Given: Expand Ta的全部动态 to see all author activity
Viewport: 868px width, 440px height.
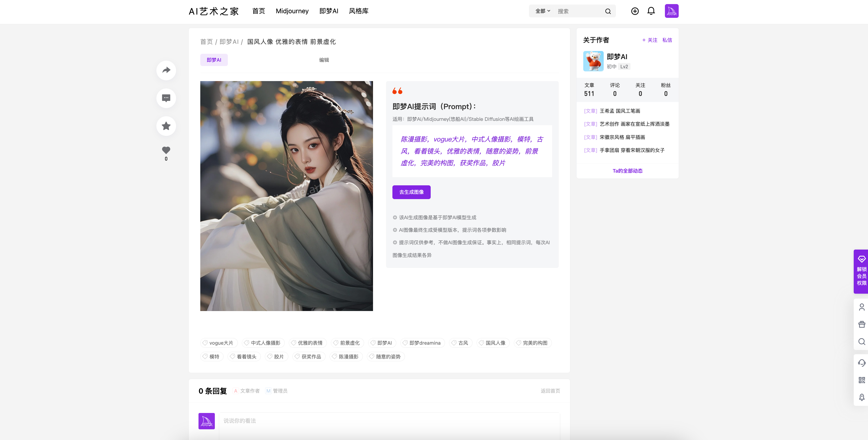Looking at the screenshot, I should (x=627, y=171).
